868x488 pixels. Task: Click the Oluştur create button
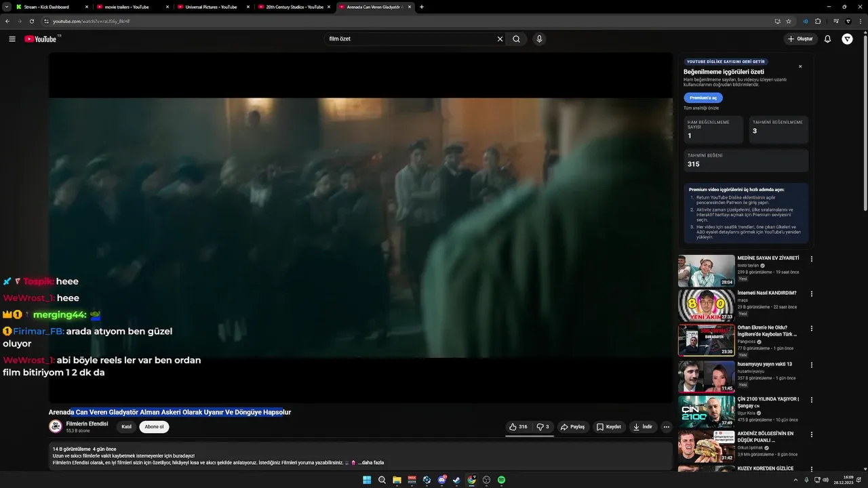coord(800,39)
